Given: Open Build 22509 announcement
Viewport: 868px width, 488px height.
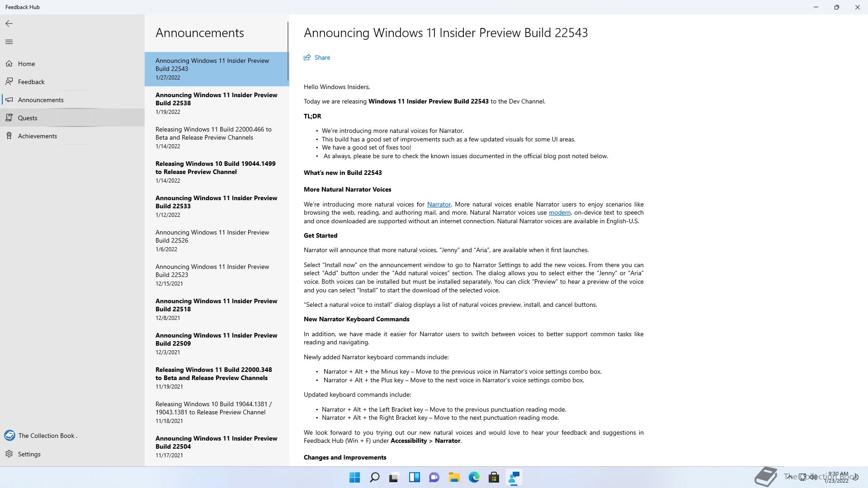Looking at the screenshot, I should 217,344.
